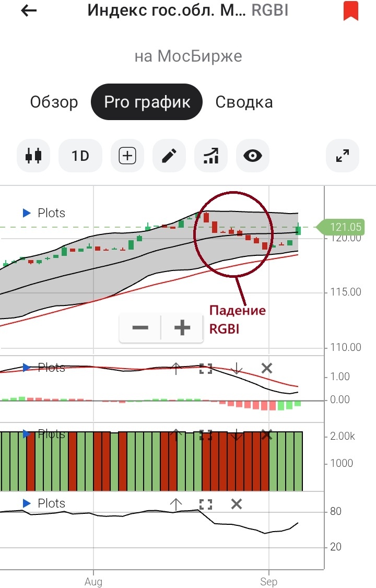The image size is (376, 588).
Task: Open the Обзор tab
Action: [x=54, y=102]
